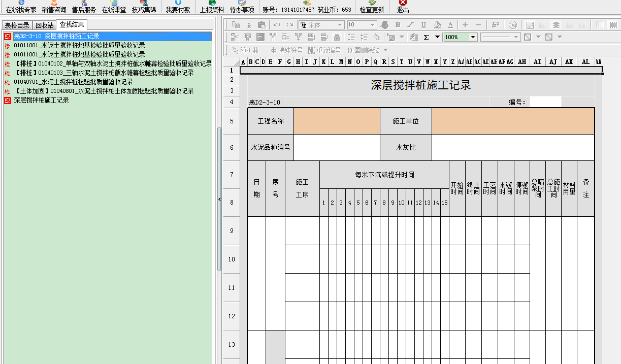Switch to the 回收站 tab
The image size is (621, 364).
[x=44, y=25]
